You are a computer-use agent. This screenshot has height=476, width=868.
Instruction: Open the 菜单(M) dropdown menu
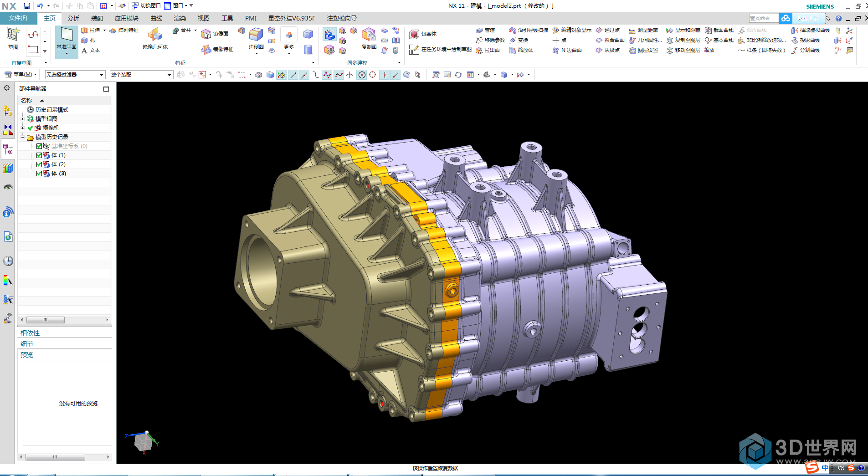pyautogui.click(x=21, y=74)
